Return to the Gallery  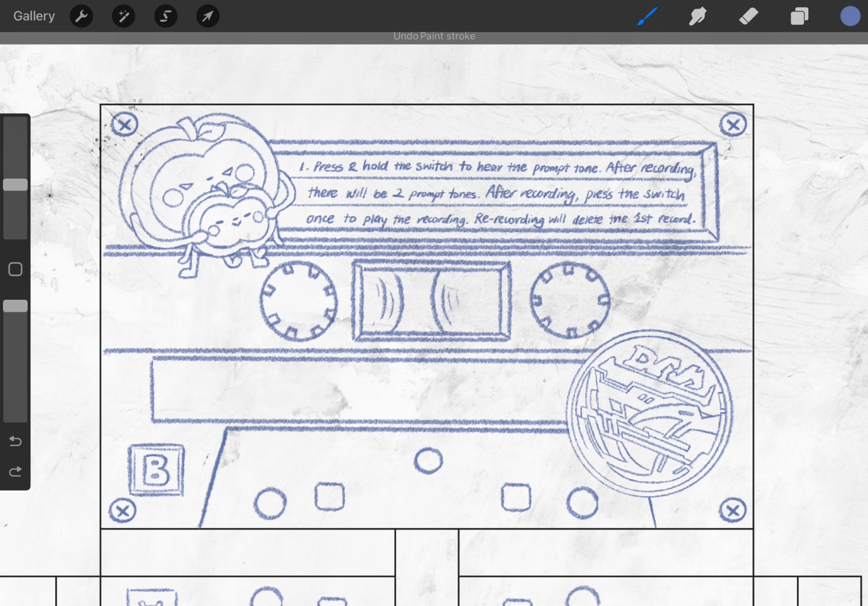(34, 16)
